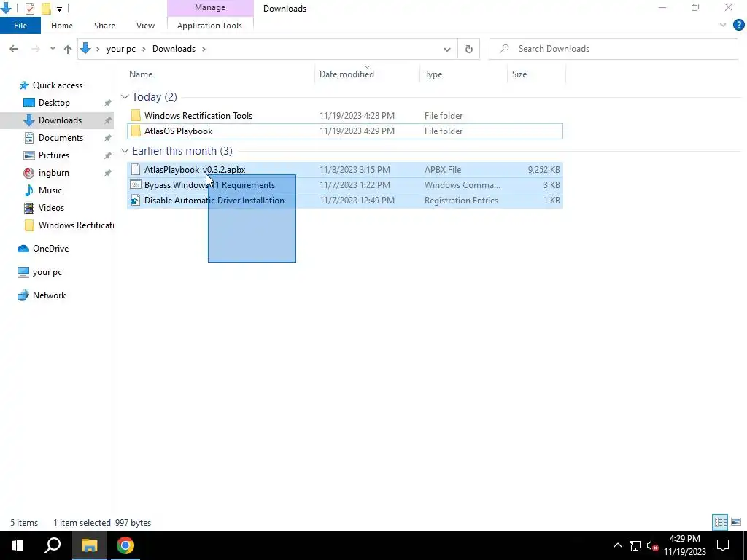Sort by the Size column header
This screenshot has height=560, width=747.
coord(519,74)
